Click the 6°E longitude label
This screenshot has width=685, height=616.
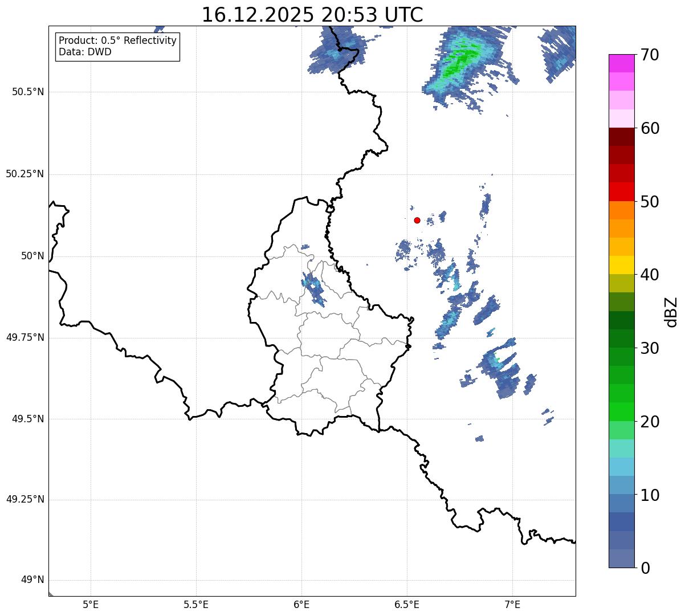pyautogui.click(x=301, y=605)
